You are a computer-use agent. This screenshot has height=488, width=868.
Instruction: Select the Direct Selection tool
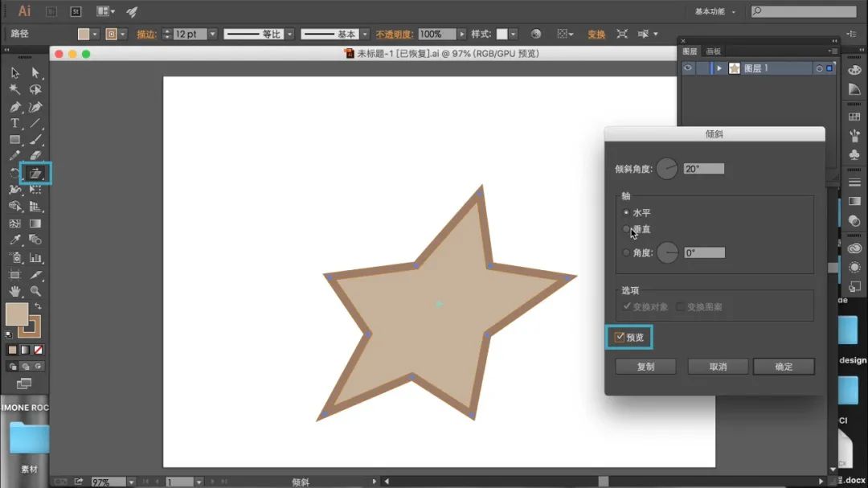(35, 72)
